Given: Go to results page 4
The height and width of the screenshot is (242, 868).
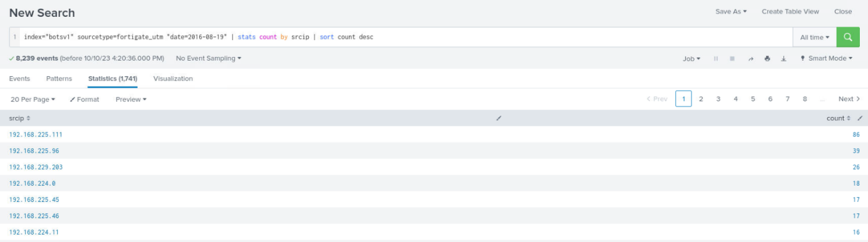Looking at the screenshot, I should 736,99.
